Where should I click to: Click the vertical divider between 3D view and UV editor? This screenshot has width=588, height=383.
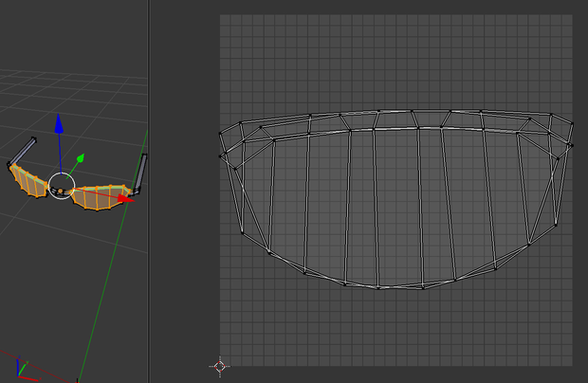pyautogui.click(x=149, y=191)
